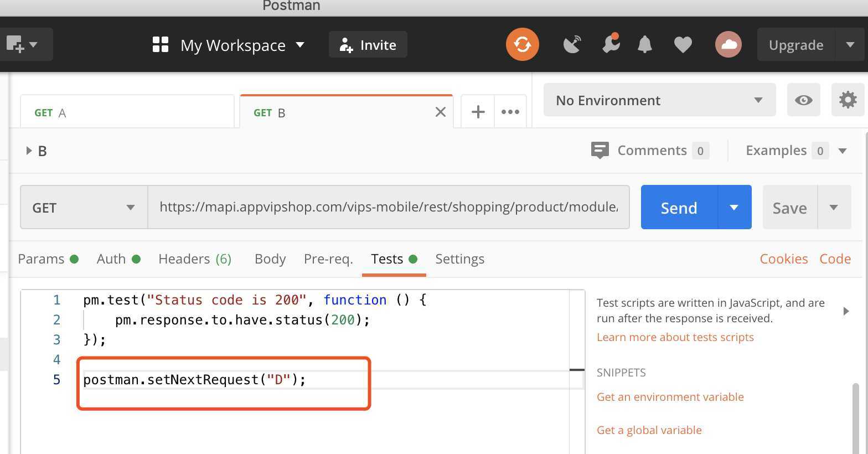Open a new request tab with plus

[x=478, y=112]
